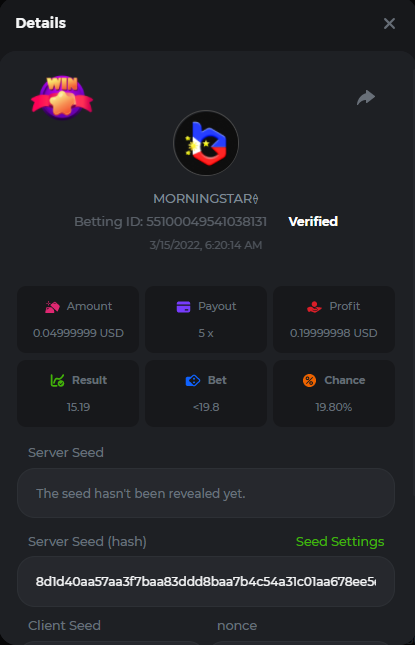
Task: Click the Verified status label
Action: 313,222
